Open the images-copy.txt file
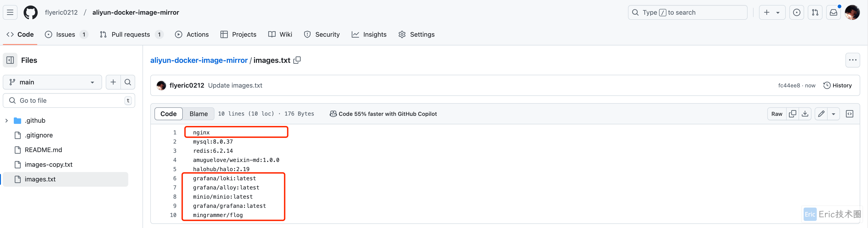Viewport: 868px width, 228px height. click(x=49, y=164)
